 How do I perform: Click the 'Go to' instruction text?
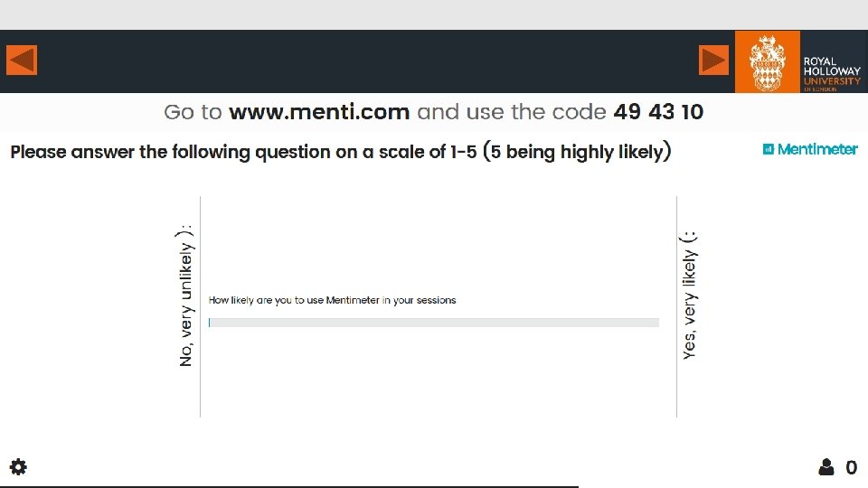pos(193,112)
